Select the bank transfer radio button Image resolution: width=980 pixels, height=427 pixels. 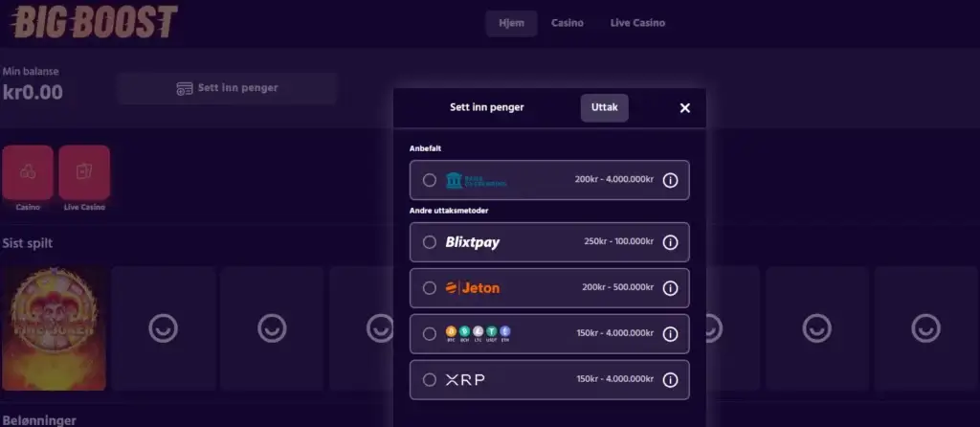coord(430,180)
